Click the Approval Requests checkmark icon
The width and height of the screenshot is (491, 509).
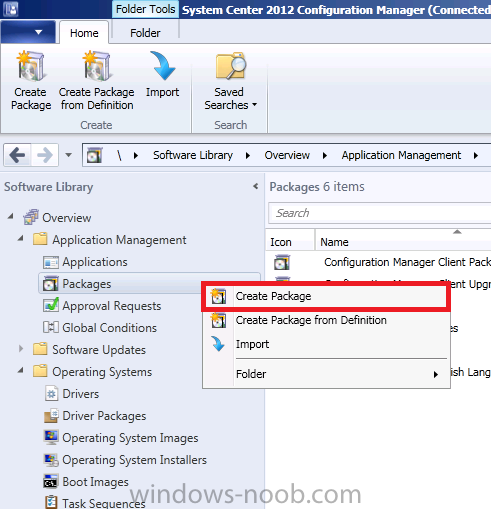pyautogui.click(x=51, y=305)
